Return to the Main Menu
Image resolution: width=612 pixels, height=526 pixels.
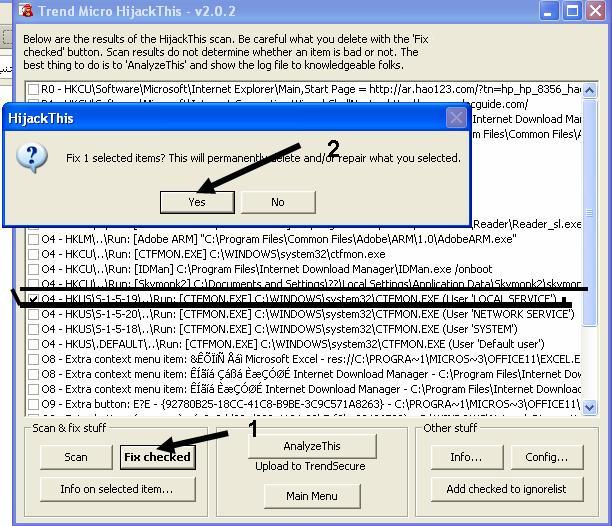coord(312,496)
